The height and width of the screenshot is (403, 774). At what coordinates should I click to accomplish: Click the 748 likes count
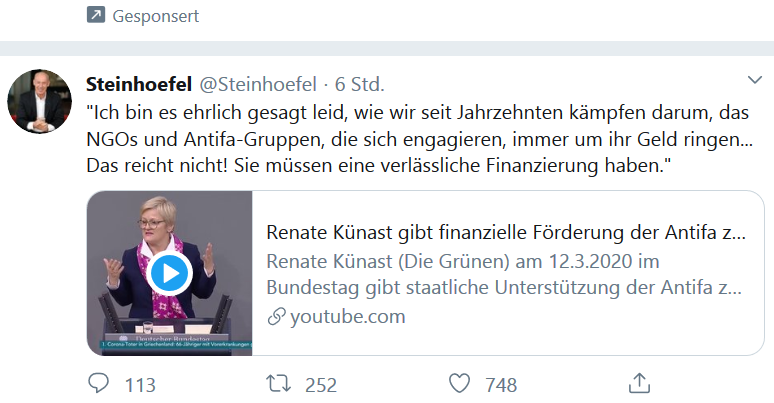[500, 385]
